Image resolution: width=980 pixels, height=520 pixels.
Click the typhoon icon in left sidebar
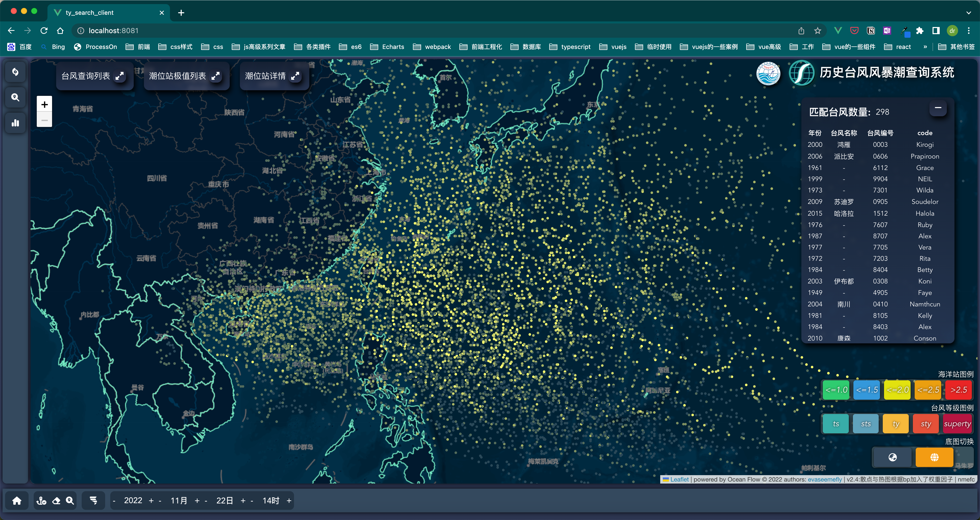click(x=15, y=72)
